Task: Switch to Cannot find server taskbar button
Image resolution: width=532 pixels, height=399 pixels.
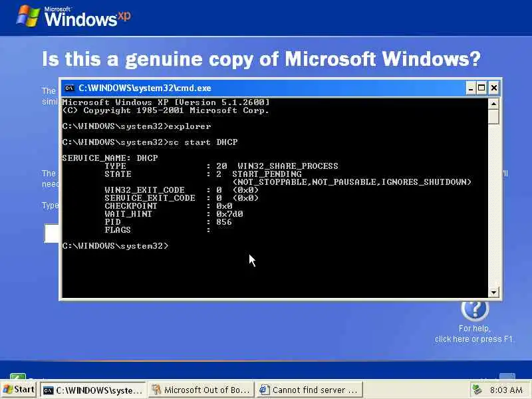Action: click(x=309, y=390)
